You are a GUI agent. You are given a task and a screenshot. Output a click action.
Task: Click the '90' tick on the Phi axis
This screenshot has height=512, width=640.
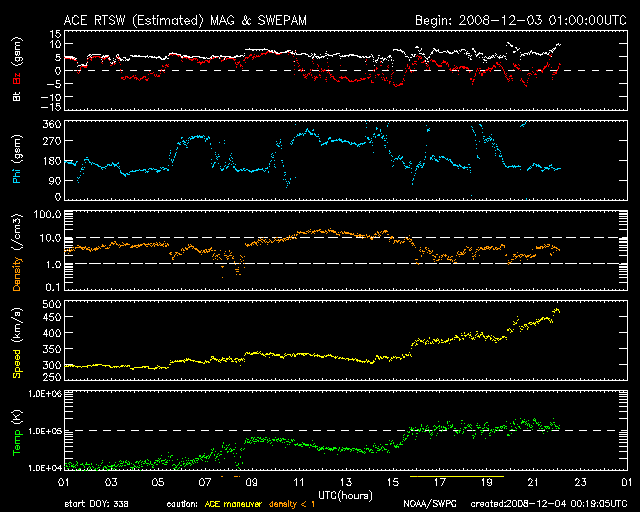pos(55,180)
